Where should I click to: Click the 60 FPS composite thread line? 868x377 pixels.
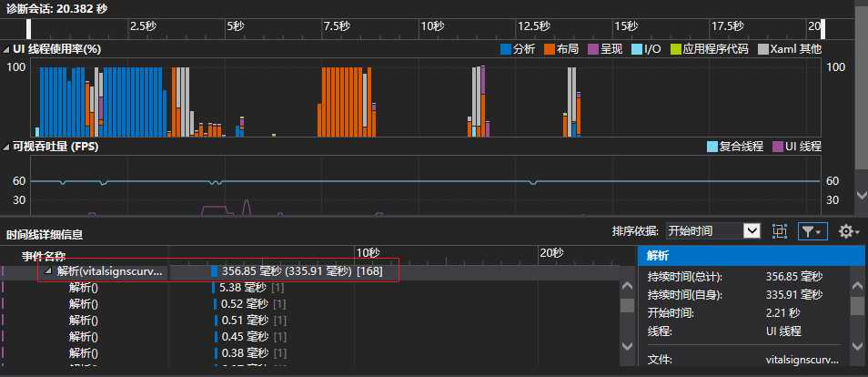click(425, 180)
